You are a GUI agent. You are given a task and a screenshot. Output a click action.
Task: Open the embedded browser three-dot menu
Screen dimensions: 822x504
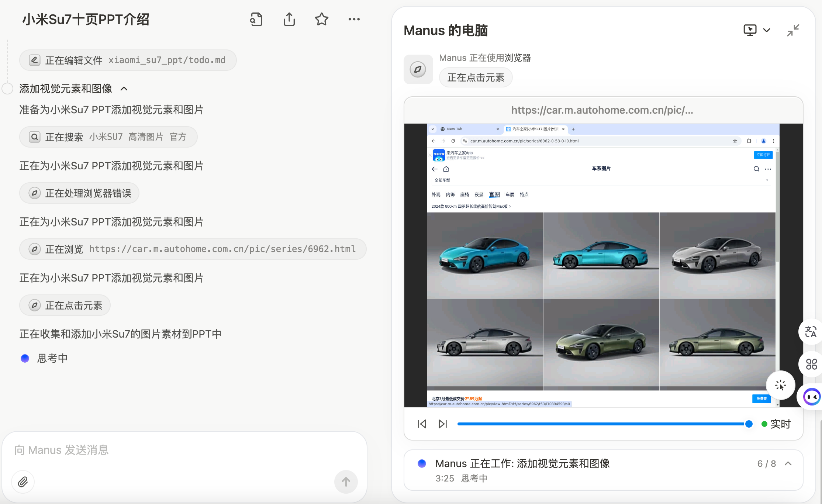pyautogui.click(x=774, y=141)
